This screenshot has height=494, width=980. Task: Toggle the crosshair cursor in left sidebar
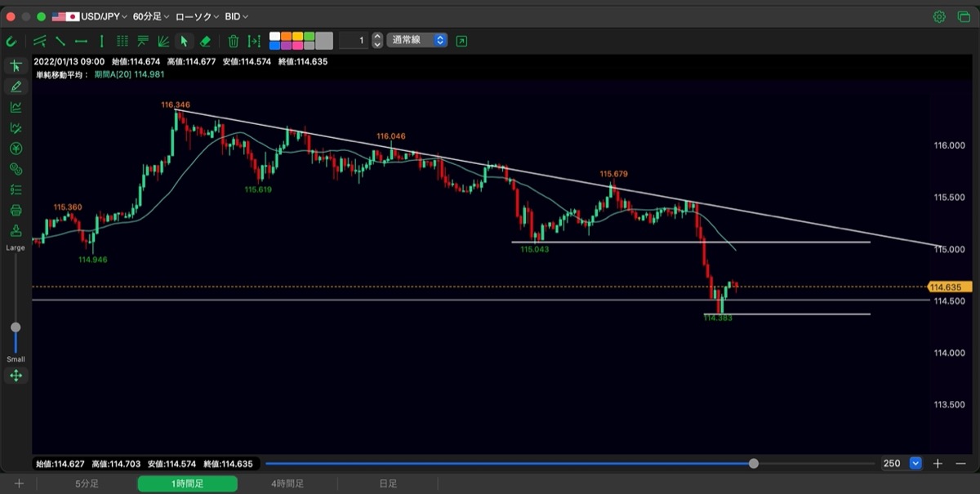pyautogui.click(x=16, y=65)
